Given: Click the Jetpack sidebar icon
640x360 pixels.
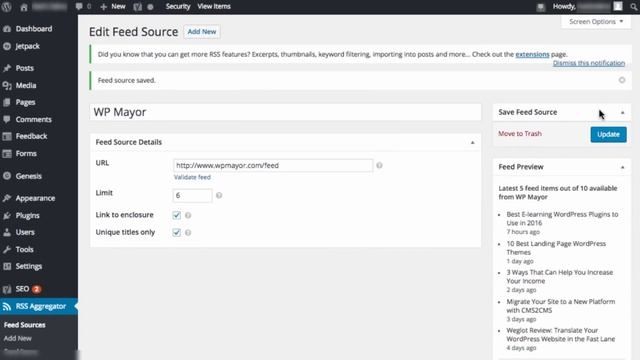Looking at the screenshot, I should 7,46.
